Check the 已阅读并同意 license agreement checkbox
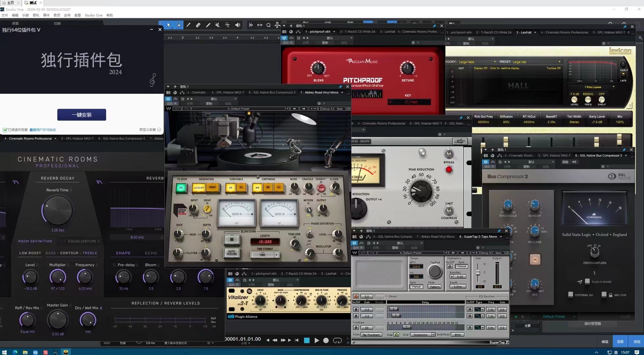This screenshot has width=644, height=355. pos(5,130)
